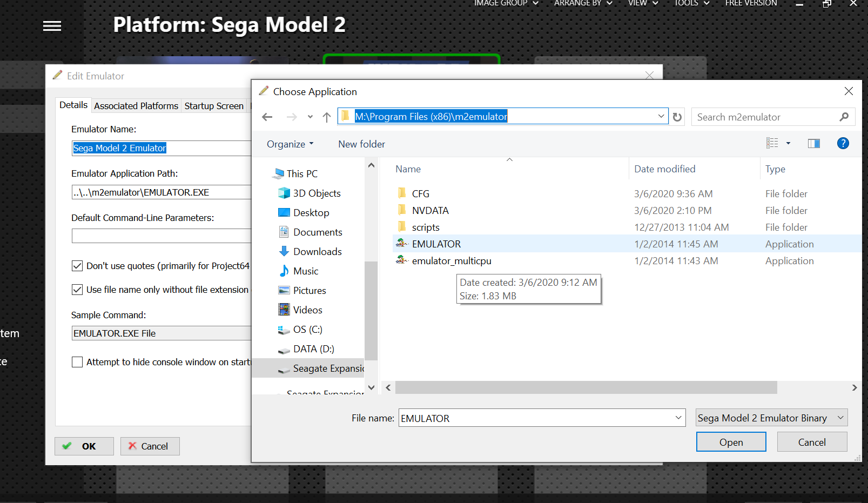Click the search magnifier icon
The image size is (868, 503).
(844, 117)
